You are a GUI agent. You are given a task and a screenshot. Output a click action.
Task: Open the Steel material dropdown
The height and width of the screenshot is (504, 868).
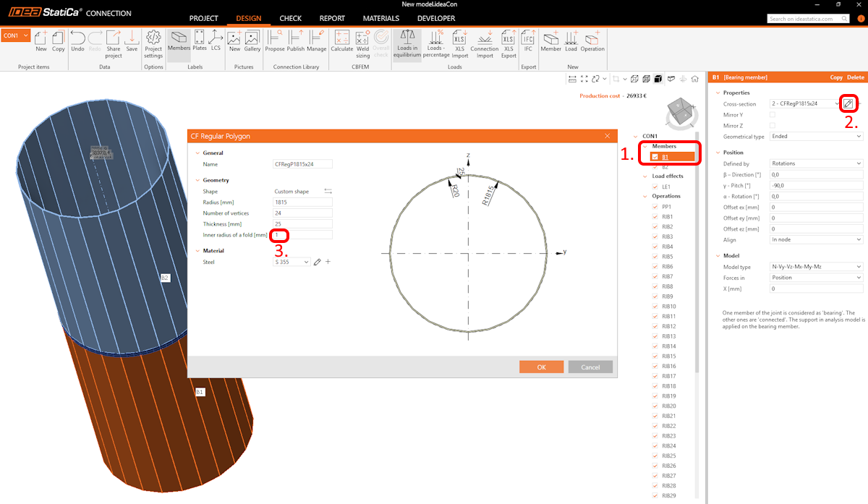pyautogui.click(x=292, y=262)
